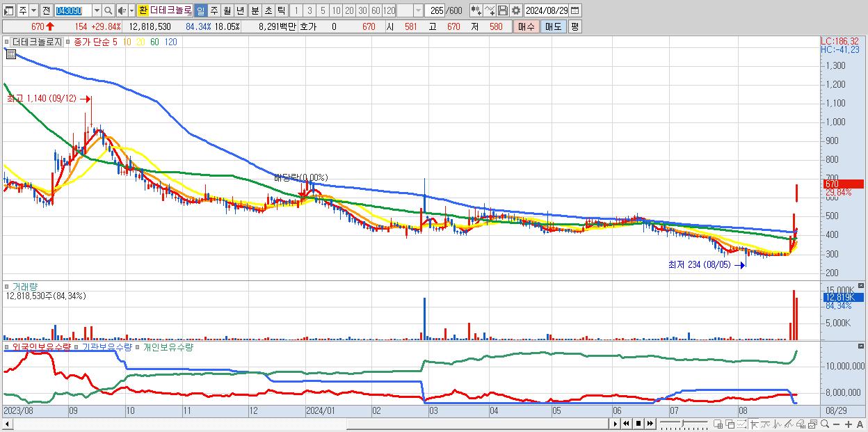The image size is (868, 432).
Task: Choose interval button 1
Action: coord(296,10)
